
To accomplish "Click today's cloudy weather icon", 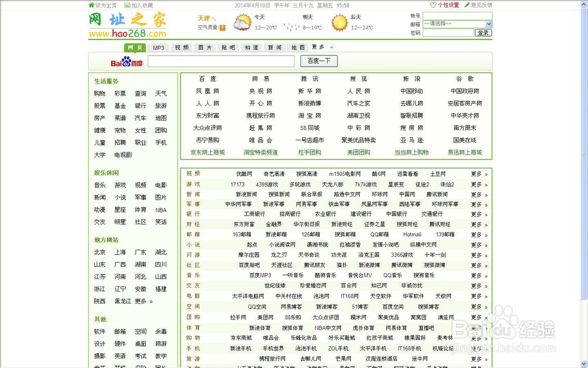I will click(x=242, y=22).
